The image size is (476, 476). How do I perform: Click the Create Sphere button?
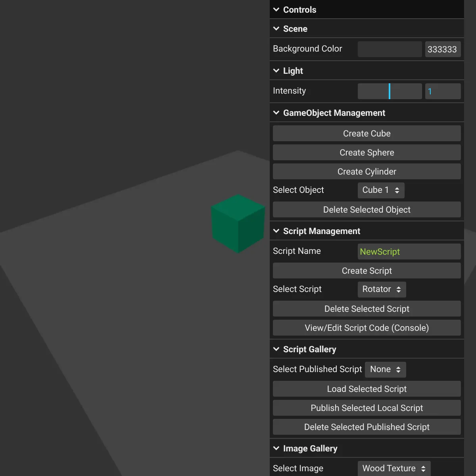(366, 152)
